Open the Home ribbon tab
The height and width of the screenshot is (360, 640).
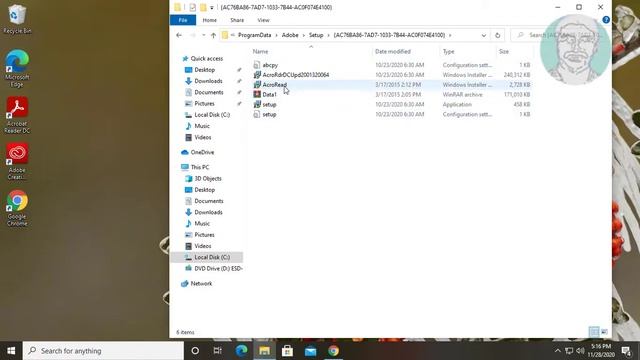pos(209,20)
